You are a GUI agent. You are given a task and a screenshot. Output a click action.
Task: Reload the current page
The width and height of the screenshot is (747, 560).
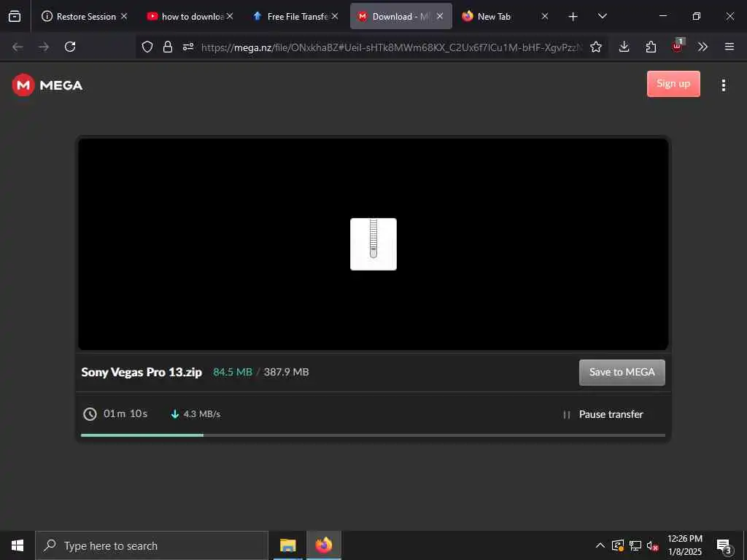70,47
